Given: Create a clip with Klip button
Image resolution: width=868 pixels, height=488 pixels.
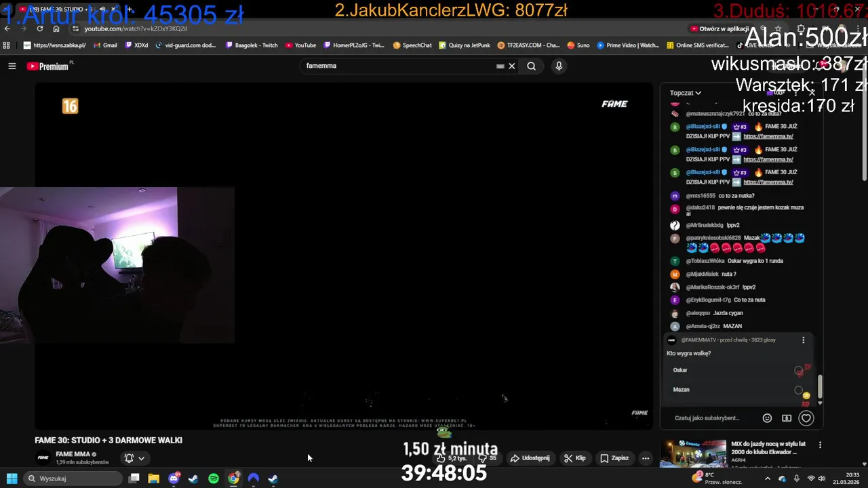Looking at the screenshot, I should click(x=574, y=458).
